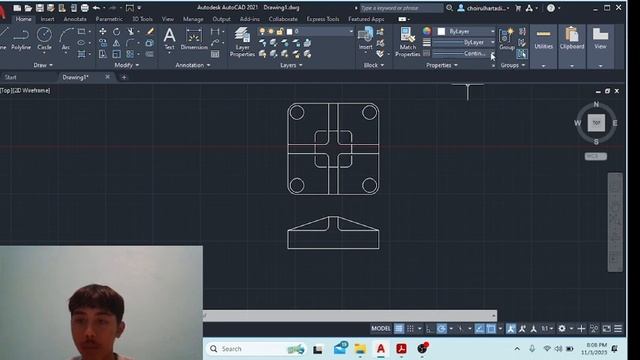Open the choirulhartadi account menu

[484, 8]
